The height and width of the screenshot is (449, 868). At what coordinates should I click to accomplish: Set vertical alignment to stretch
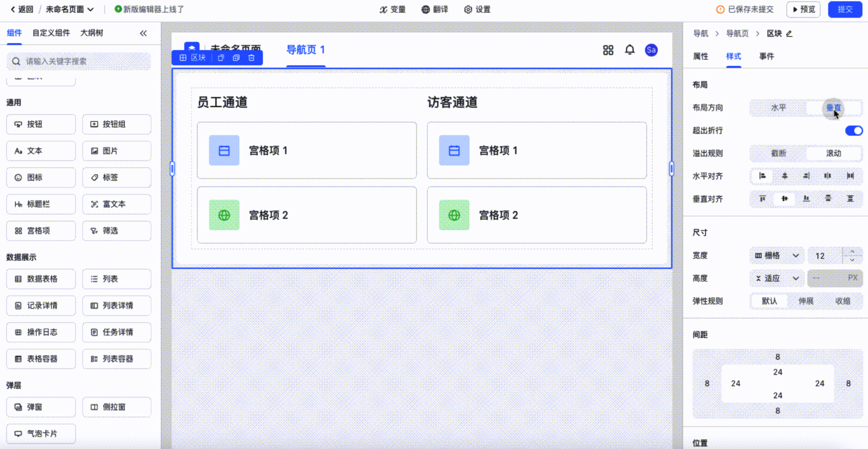(x=850, y=199)
